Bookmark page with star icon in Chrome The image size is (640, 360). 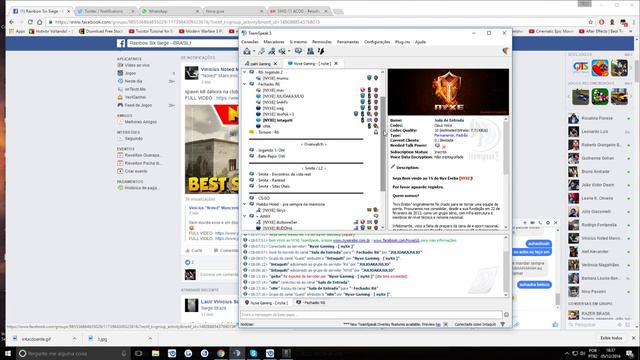590,22
